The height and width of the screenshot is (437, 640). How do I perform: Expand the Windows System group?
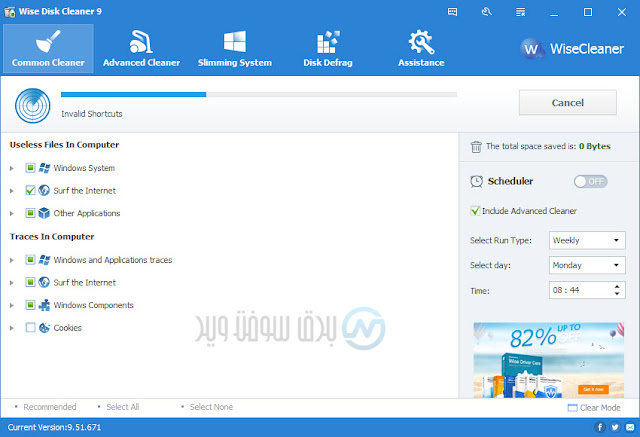pos(12,168)
